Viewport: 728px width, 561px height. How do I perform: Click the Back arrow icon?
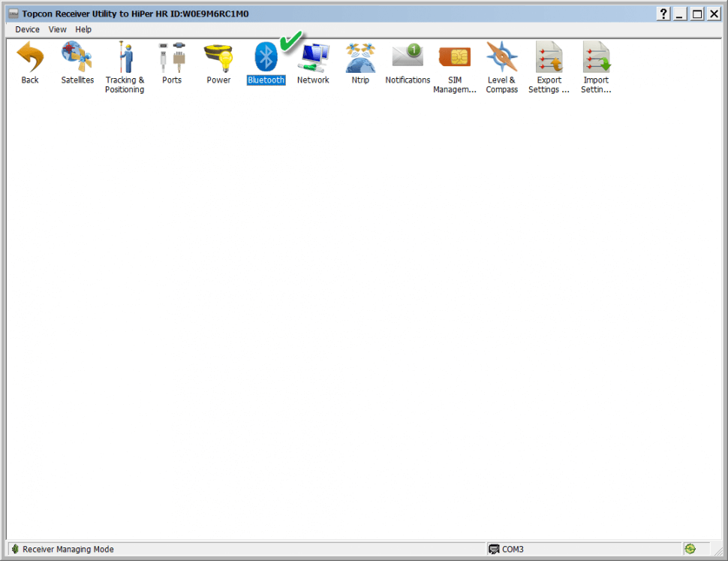coord(30,56)
